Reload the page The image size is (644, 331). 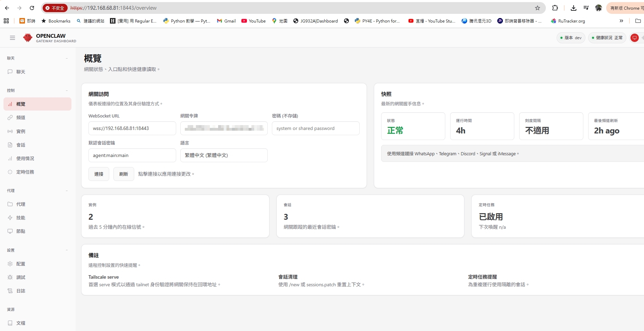(x=32, y=8)
